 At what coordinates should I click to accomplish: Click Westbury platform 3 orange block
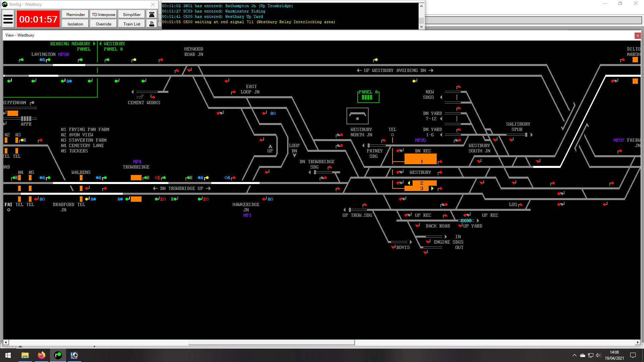[x=417, y=188]
